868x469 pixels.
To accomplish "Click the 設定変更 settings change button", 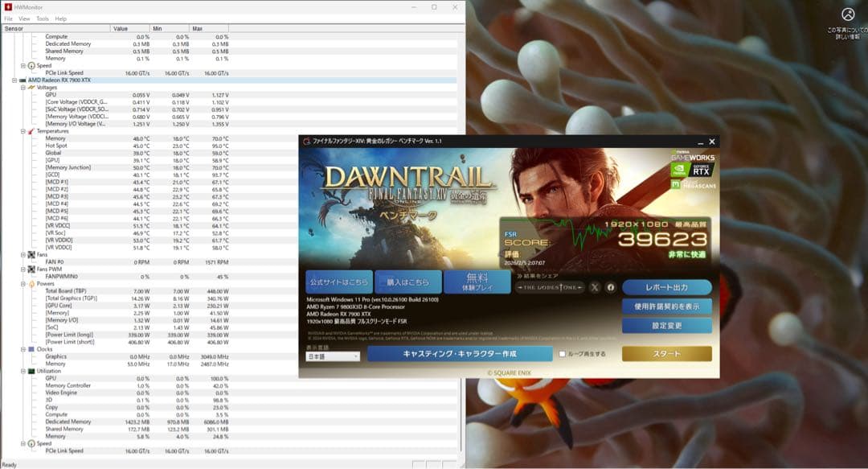I will (x=666, y=326).
